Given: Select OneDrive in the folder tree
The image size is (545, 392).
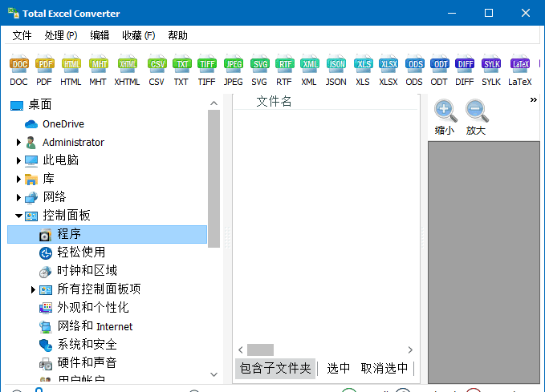Looking at the screenshot, I should [63, 124].
